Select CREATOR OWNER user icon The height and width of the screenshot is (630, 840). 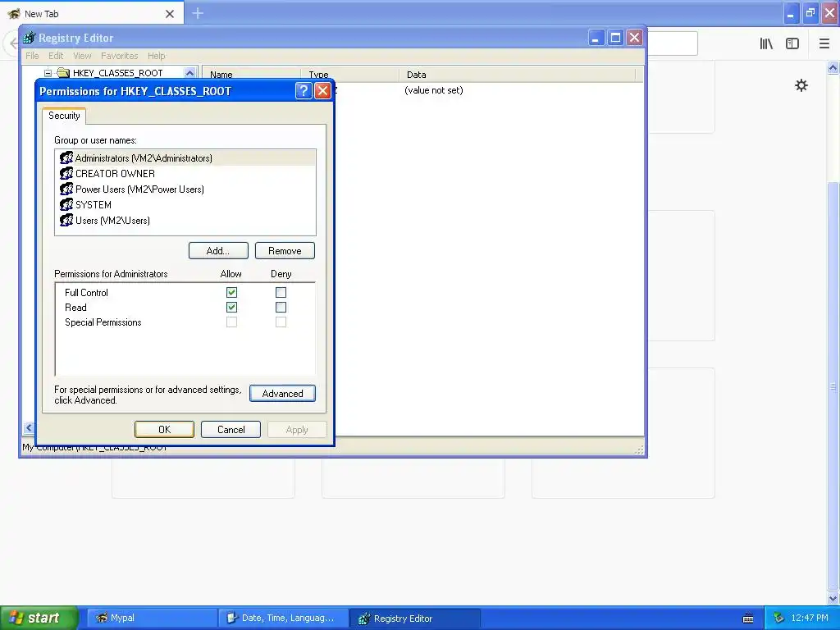point(66,174)
